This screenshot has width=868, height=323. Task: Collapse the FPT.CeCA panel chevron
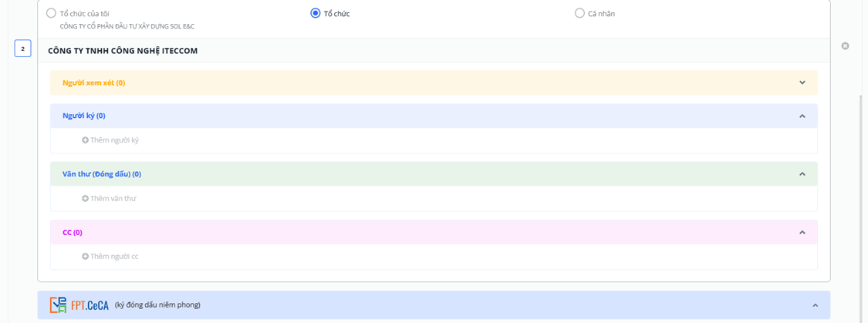coord(815,305)
